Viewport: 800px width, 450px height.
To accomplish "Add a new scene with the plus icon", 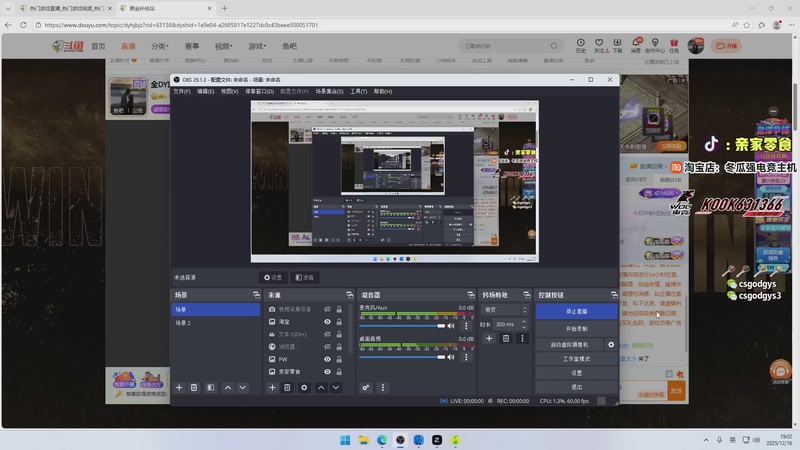I will click(x=179, y=387).
